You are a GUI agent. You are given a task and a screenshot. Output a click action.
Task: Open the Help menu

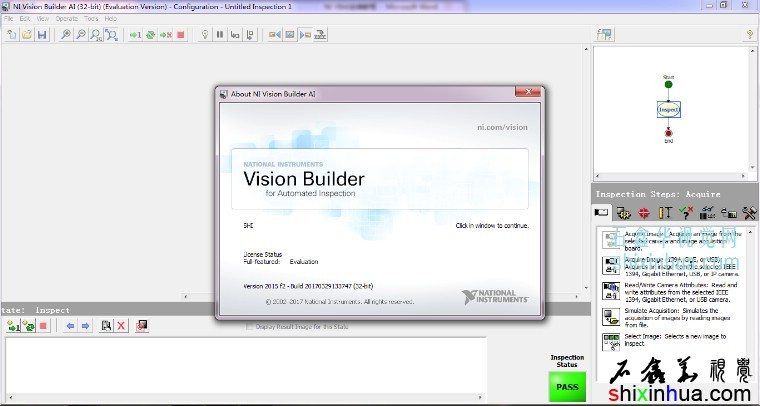click(110, 18)
